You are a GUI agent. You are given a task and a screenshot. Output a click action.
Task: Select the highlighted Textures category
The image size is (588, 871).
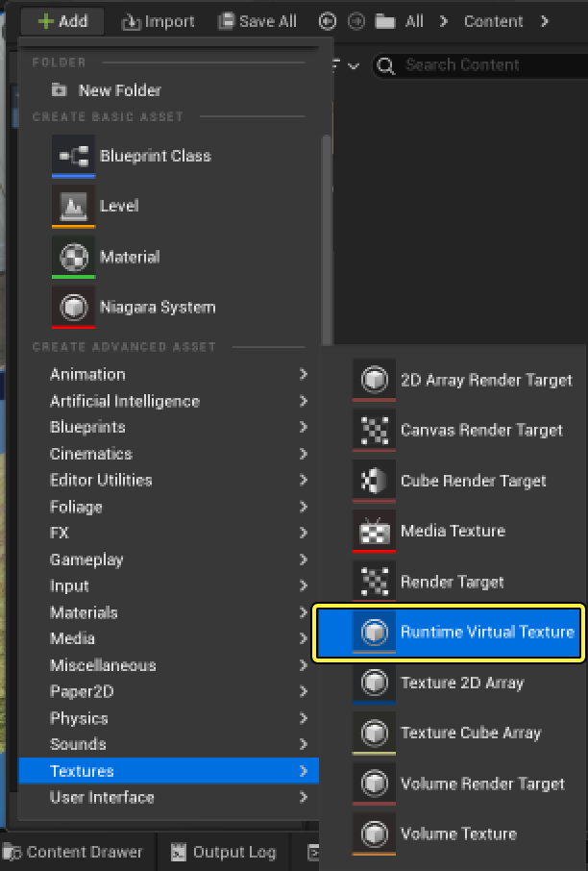coord(168,771)
